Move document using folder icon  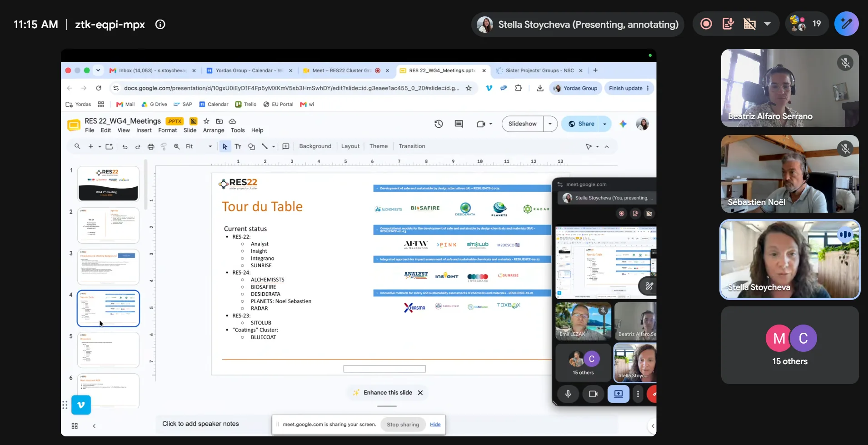coord(219,121)
